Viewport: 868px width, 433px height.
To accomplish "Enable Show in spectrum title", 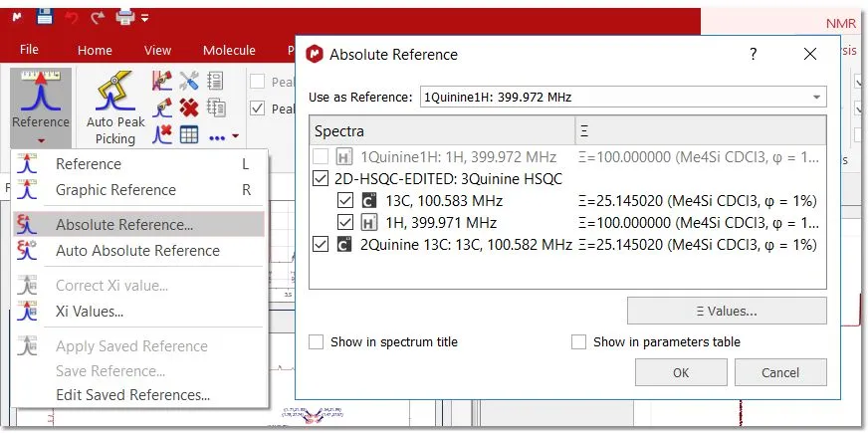I will click(x=317, y=342).
